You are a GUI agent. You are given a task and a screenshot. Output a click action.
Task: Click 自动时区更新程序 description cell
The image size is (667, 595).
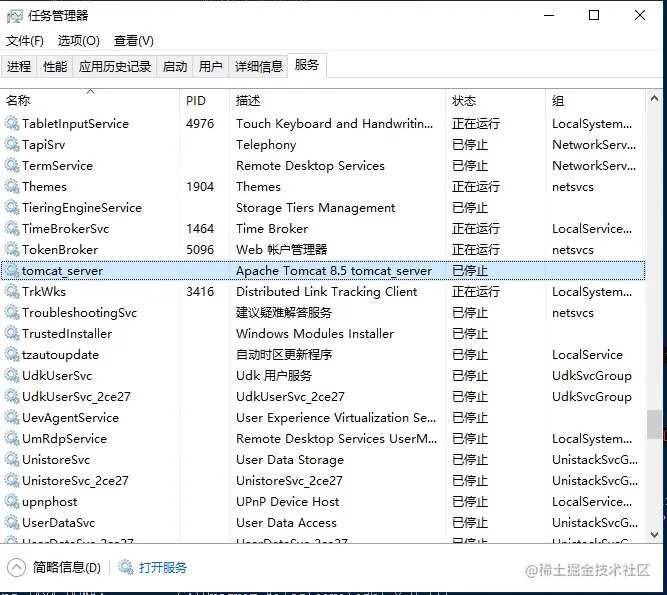284,354
